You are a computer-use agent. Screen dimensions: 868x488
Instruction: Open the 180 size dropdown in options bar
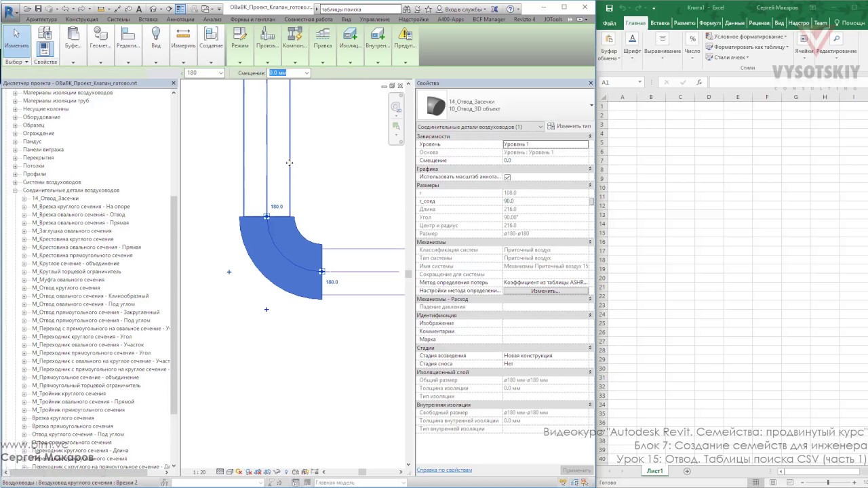[220, 73]
